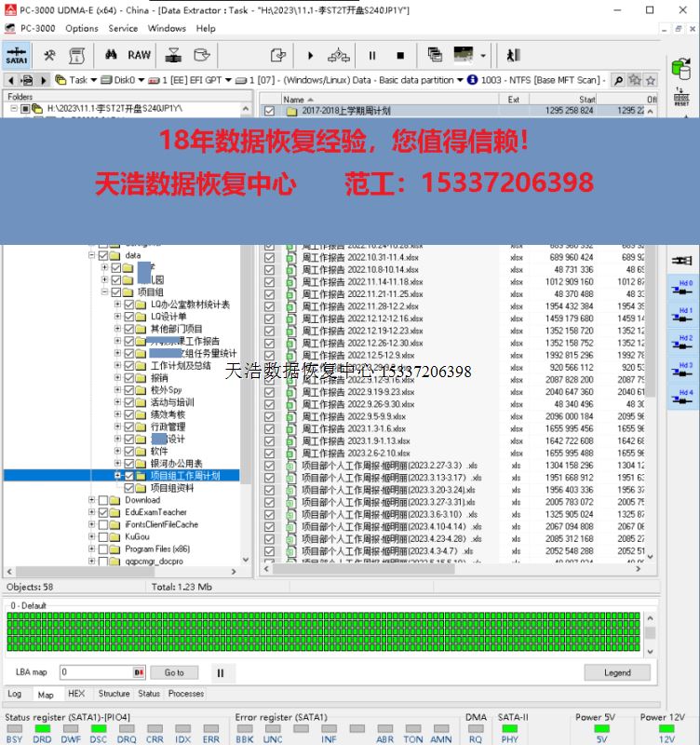Select the Hd 0 head icon
Viewport: 700px width, 745px height.
682,288
